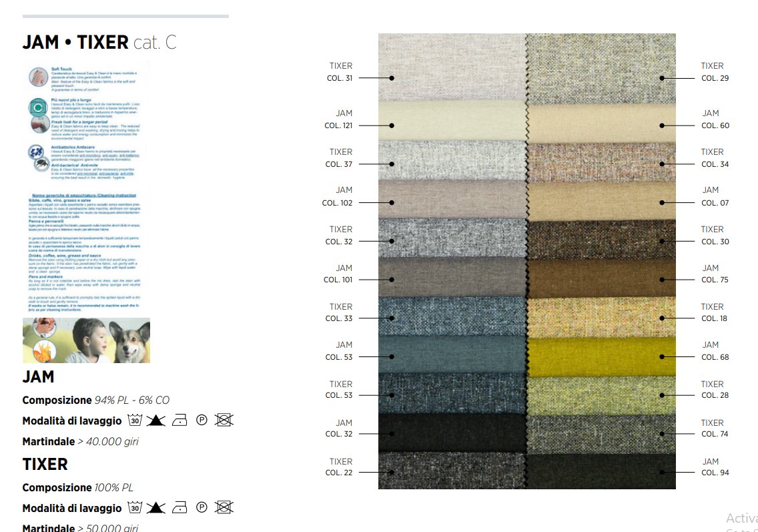Pick the brown JAM COL. 75 swatch
The image size is (758, 532).
601,278
